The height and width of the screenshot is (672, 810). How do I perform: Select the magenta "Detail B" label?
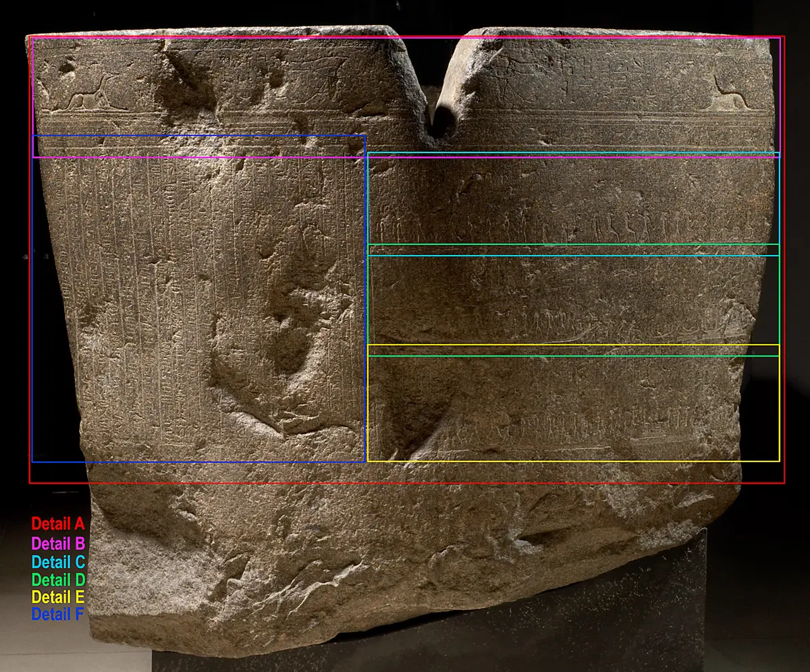[x=58, y=542]
